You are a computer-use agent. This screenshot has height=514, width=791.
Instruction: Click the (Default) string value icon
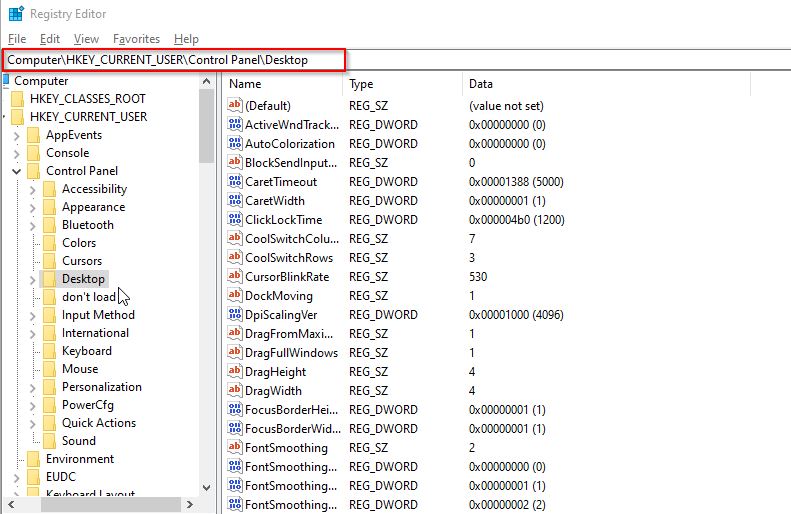pos(235,105)
